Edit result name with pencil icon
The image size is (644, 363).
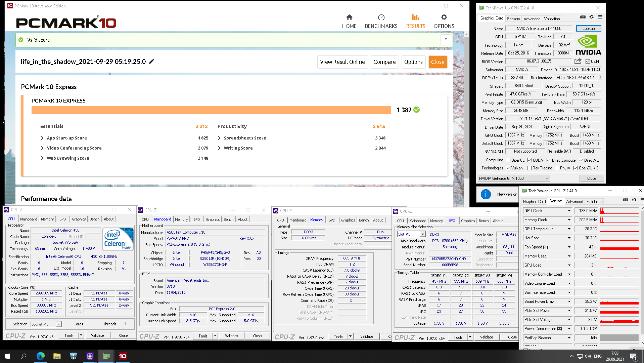(x=152, y=62)
